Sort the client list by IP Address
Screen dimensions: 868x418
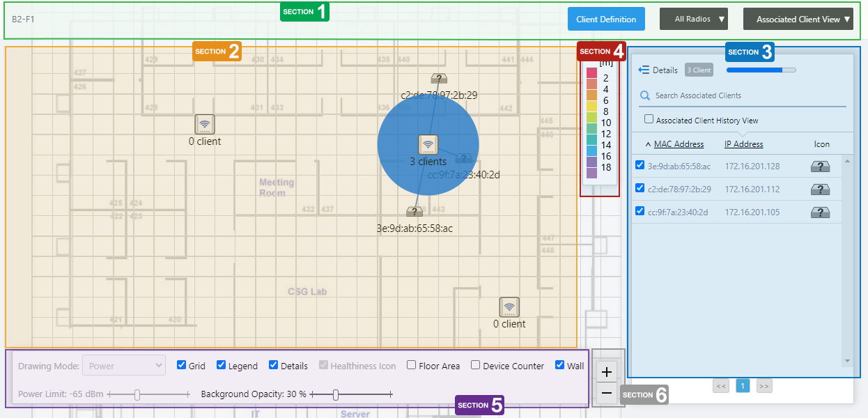point(743,144)
